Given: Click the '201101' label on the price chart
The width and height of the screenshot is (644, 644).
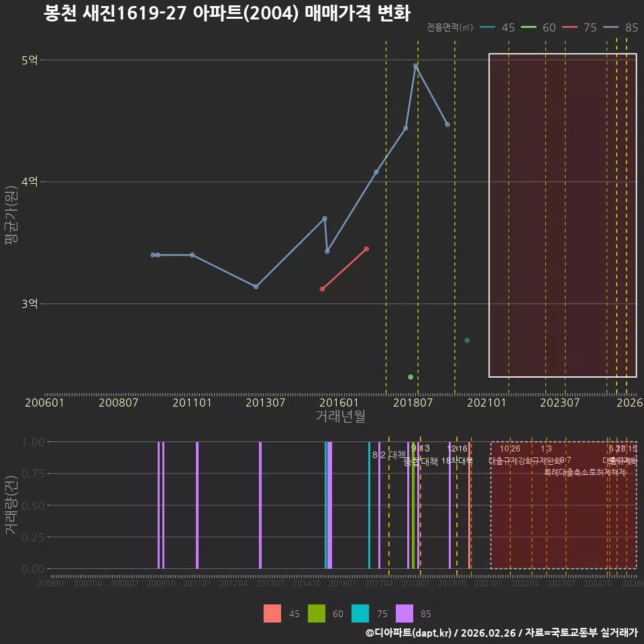Looking at the screenshot, I should pyautogui.click(x=192, y=402).
